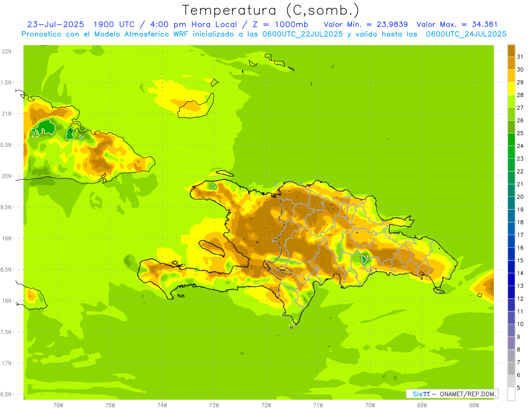Click the '75W' longitude label
The image size is (532, 411).
[x=110, y=405]
